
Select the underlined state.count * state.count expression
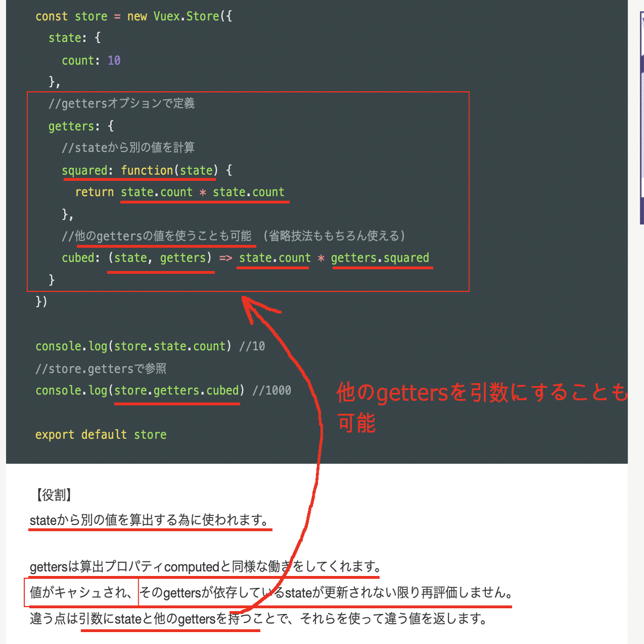click(x=204, y=192)
